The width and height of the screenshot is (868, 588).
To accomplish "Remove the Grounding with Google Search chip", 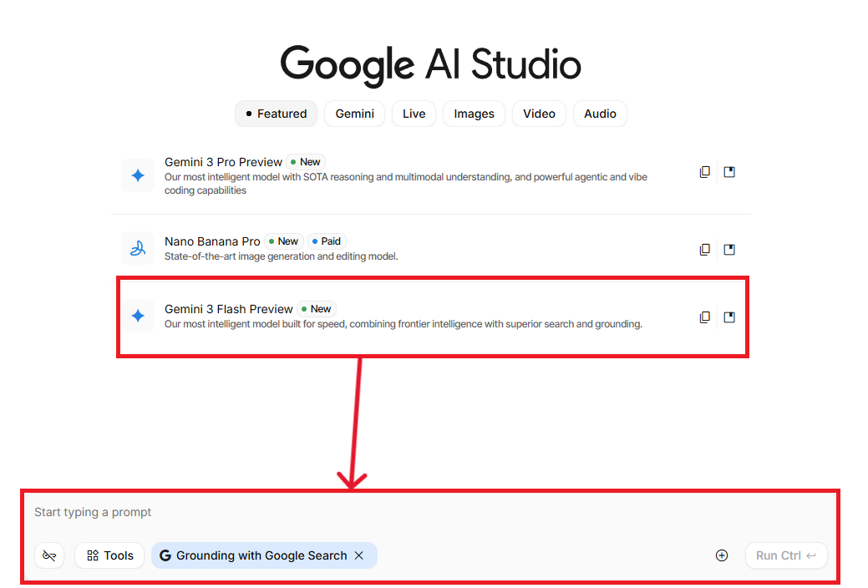I will point(359,555).
